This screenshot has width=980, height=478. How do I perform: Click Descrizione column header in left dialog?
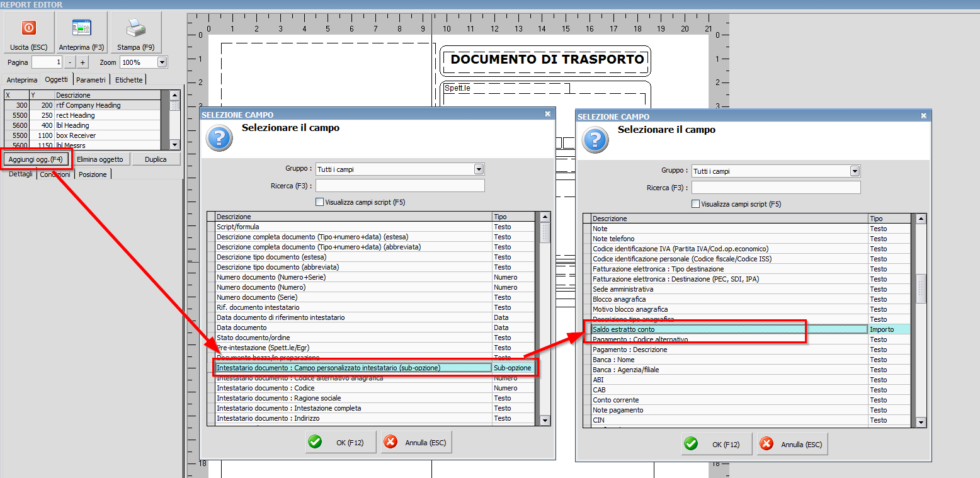(x=353, y=217)
